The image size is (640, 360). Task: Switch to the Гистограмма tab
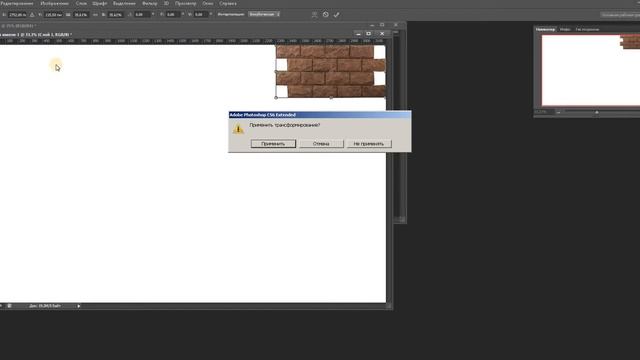(587, 29)
